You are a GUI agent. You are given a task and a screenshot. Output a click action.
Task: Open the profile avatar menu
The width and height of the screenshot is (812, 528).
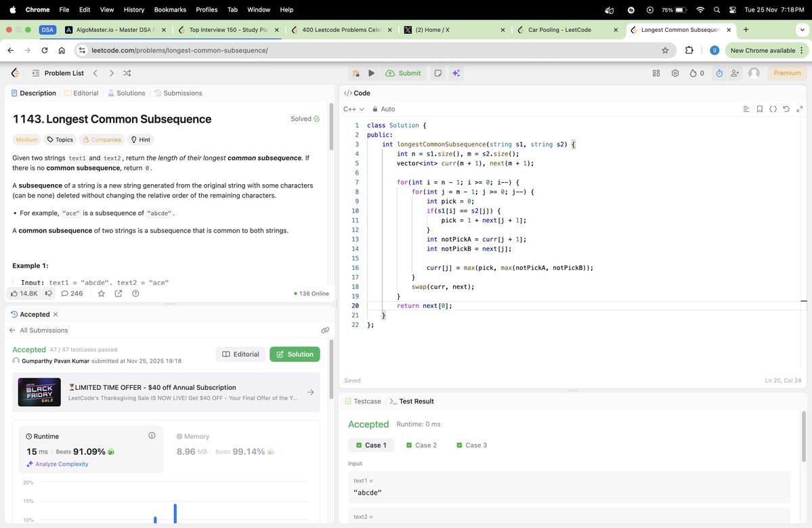tap(754, 73)
